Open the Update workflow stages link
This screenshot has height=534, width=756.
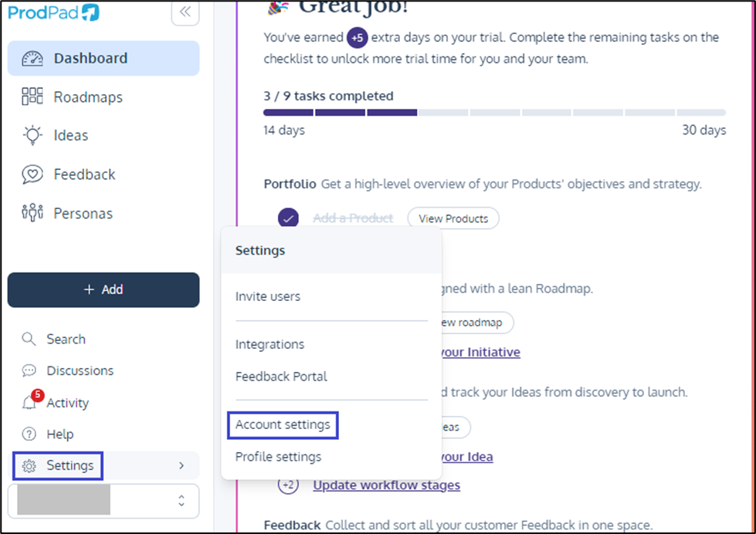[387, 485]
